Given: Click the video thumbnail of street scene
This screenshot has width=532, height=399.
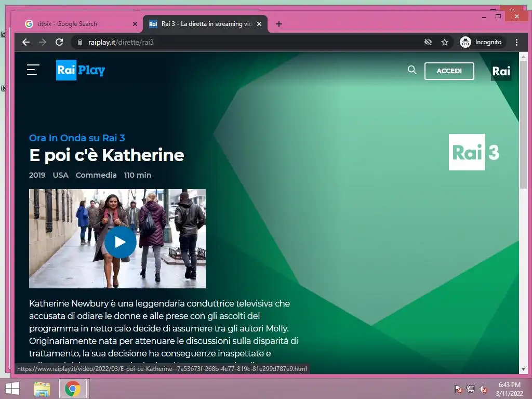Looking at the screenshot, I should click(117, 238).
